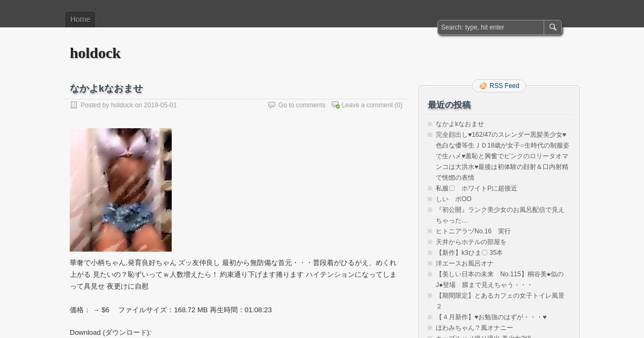This screenshot has height=338, width=644.
Task: Click the '最近の投稿' sidebar heading
Action: coord(449,105)
